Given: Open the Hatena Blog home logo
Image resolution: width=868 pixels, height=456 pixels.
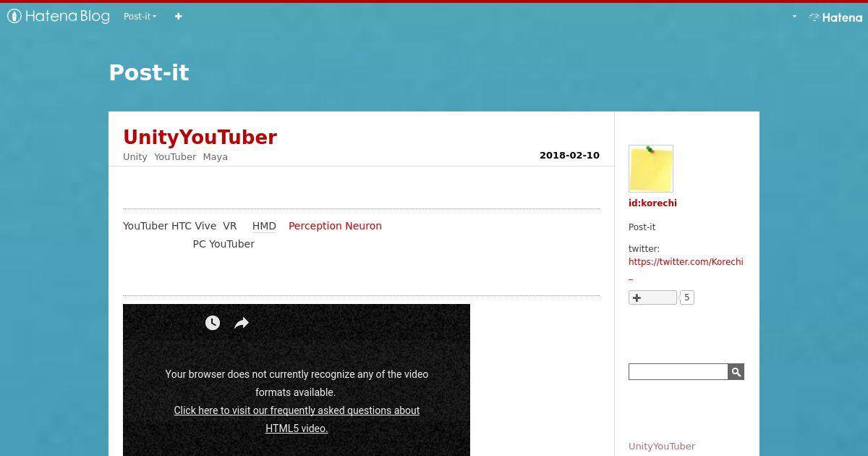Looking at the screenshot, I should click(59, 16).
